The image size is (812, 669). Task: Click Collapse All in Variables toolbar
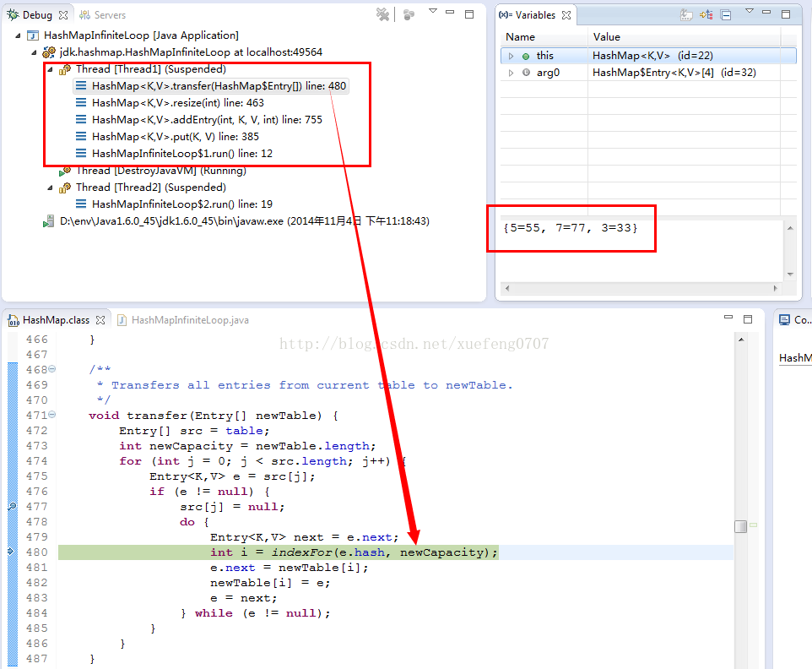tap(726, 15)
